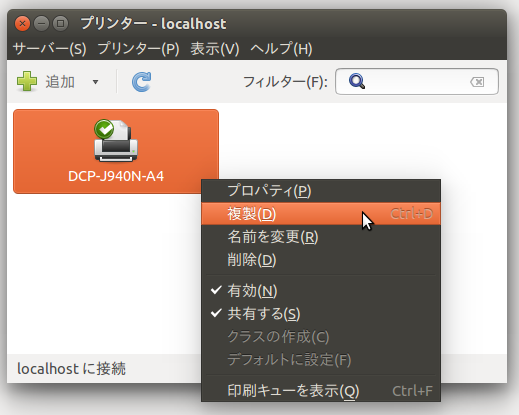The height and width of the screenshot is (415, 519).
Task: Click the red window close button
Action: pos(22,24)
